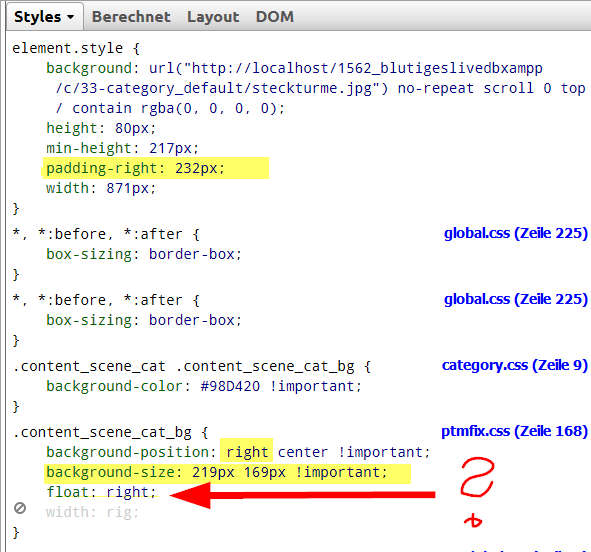Click the 'element.style {' selector
The height and width of the screenshot is (552, 591).
click(76, 48)
